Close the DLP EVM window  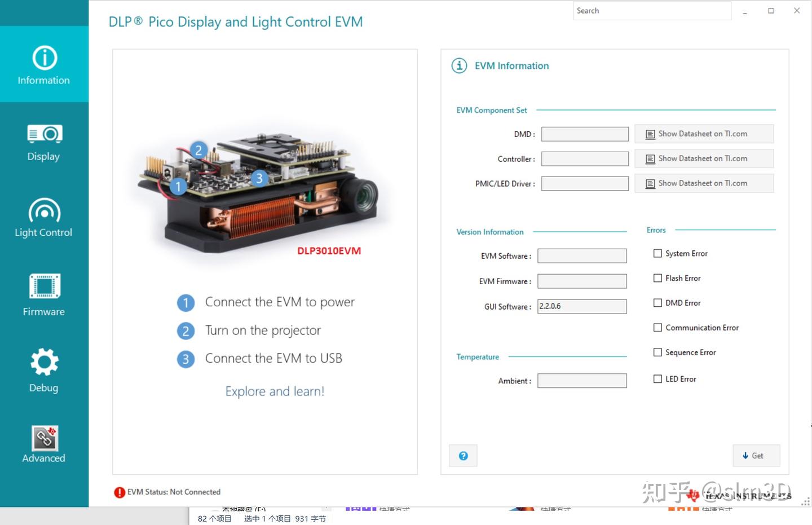pos(797,11)
